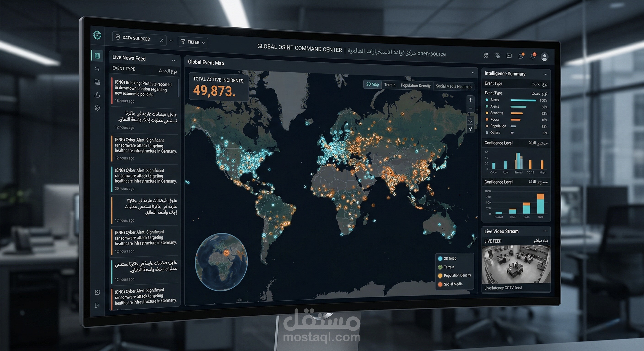Open the Intelligence Summary ellipsis menu
This screenshot has height=351, width=644.
[x=545, y=74]
